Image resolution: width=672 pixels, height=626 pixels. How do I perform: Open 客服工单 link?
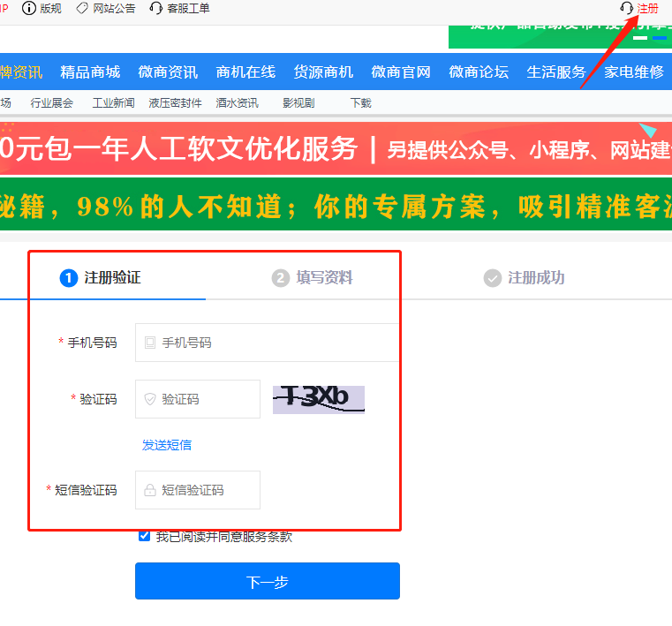[188, 9]
